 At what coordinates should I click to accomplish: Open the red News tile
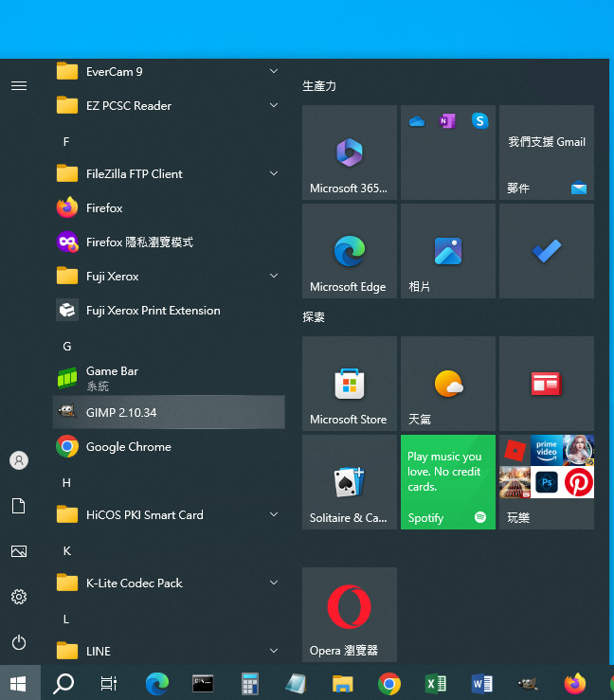tap(547, 384)
